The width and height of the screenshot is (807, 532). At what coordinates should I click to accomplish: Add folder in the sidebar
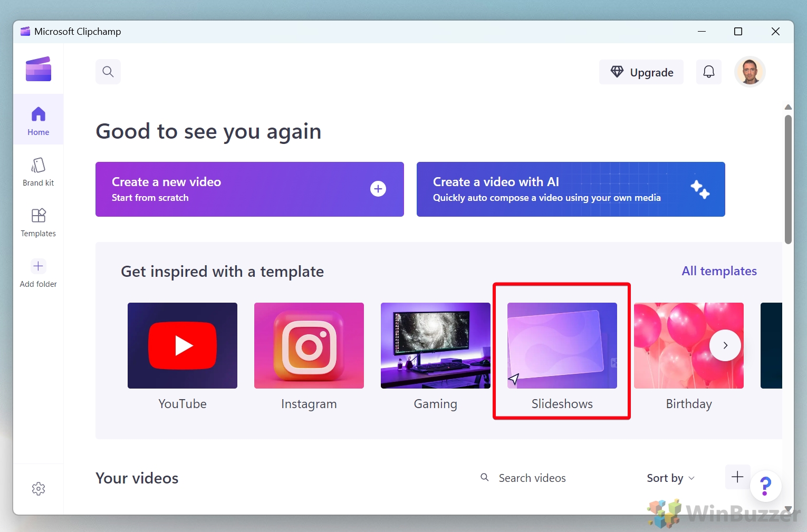coord(39,273)
